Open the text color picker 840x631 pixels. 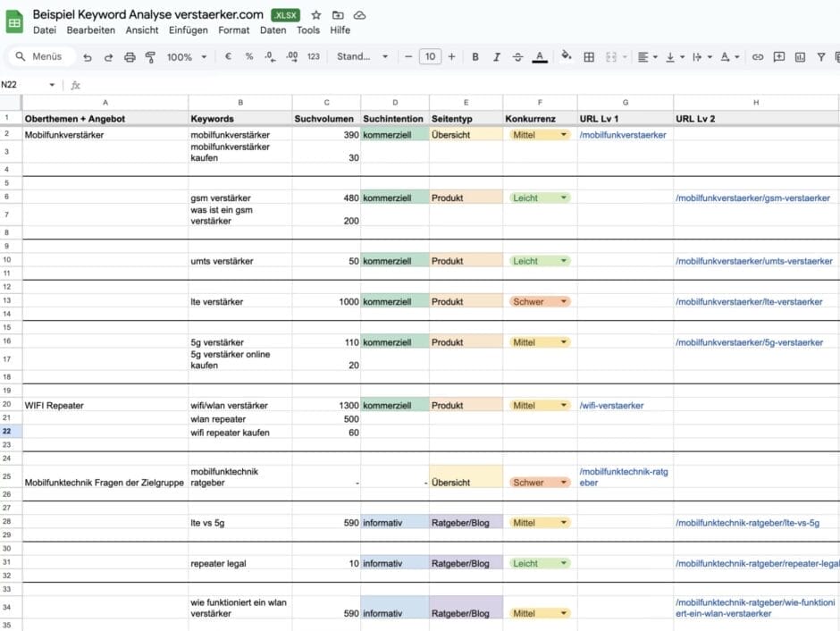pos(540,57)
